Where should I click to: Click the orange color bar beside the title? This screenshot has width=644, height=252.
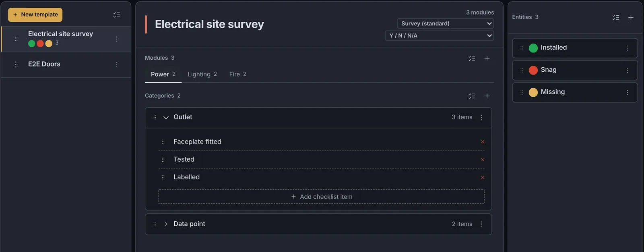146,24
